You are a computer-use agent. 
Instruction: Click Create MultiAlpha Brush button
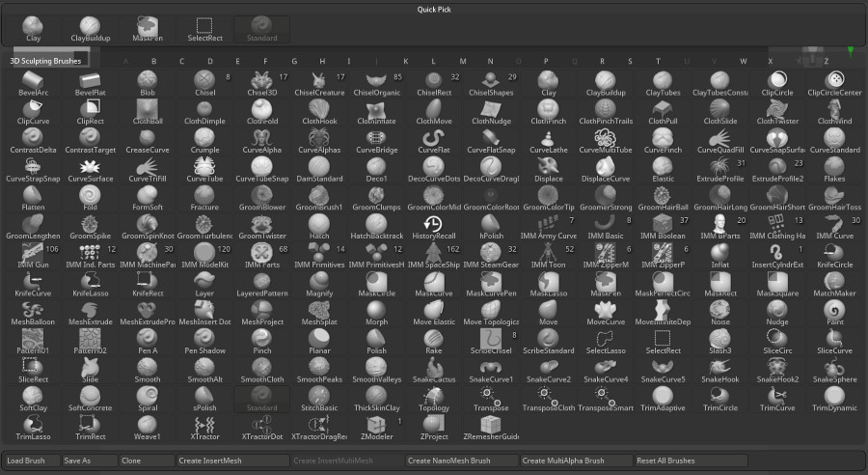coord(577,461)
